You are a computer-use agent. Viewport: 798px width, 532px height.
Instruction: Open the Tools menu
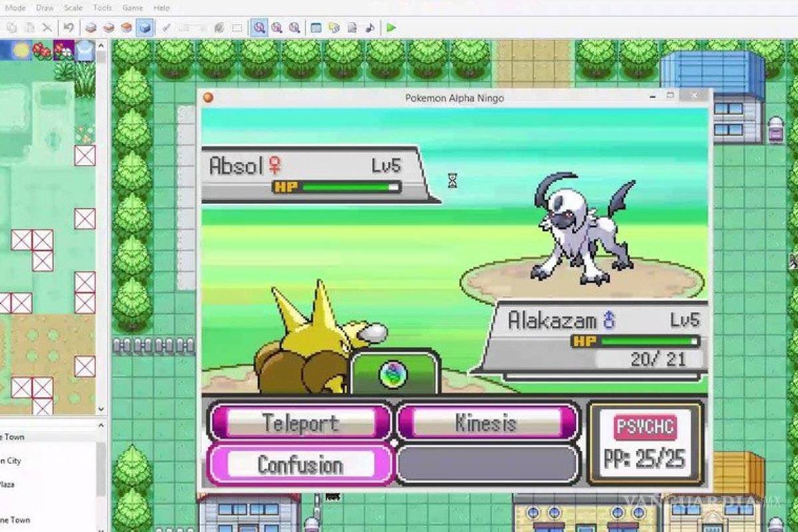(x=102, y=7)
